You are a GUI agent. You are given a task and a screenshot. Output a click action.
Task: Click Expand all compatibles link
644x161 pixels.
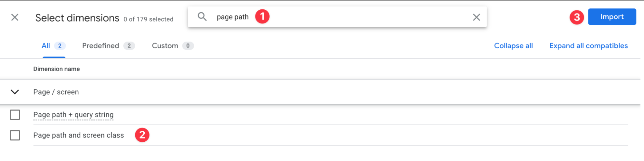[x=588, y=46]
